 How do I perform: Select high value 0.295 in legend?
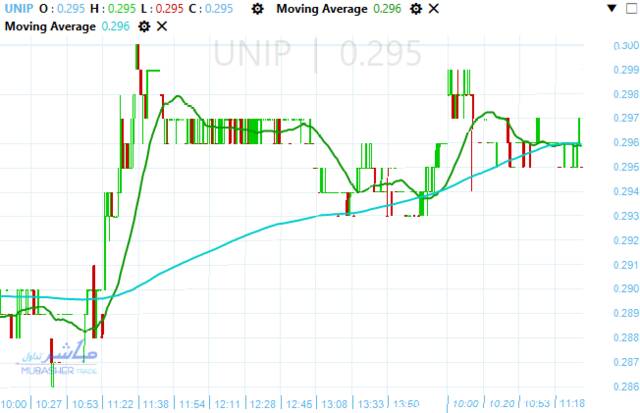pyautogui.click(x=122, y=9)
